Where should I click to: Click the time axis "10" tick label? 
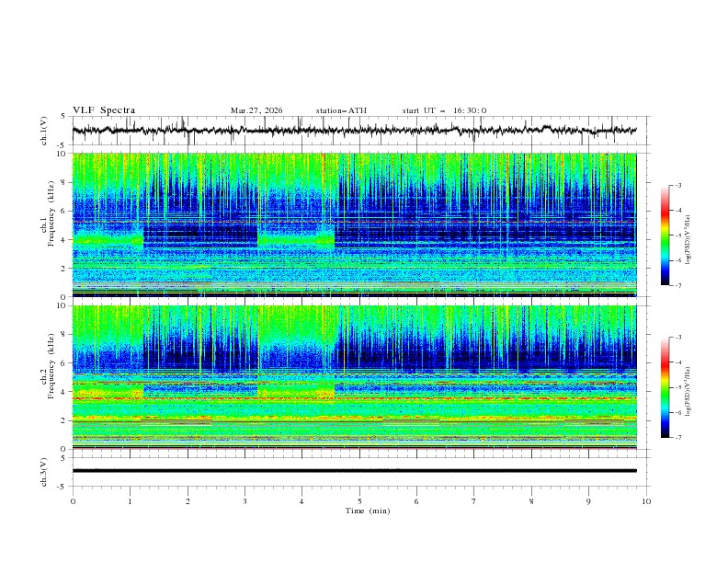(x=646, y=501)
